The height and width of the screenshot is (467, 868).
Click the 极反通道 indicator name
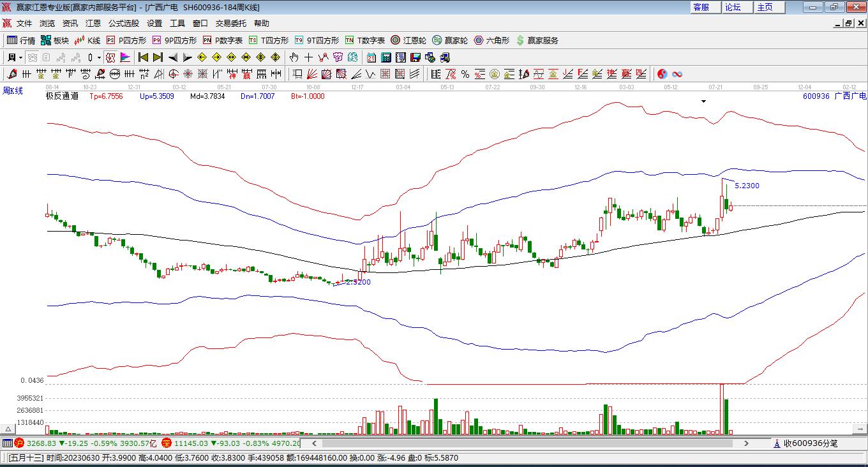click(62, 96)
